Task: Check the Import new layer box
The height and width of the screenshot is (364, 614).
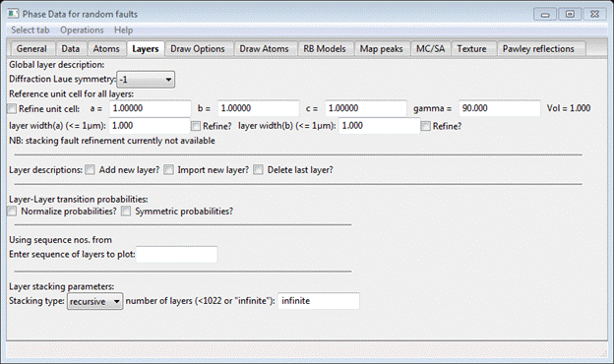Action: (x=169, y=170)
